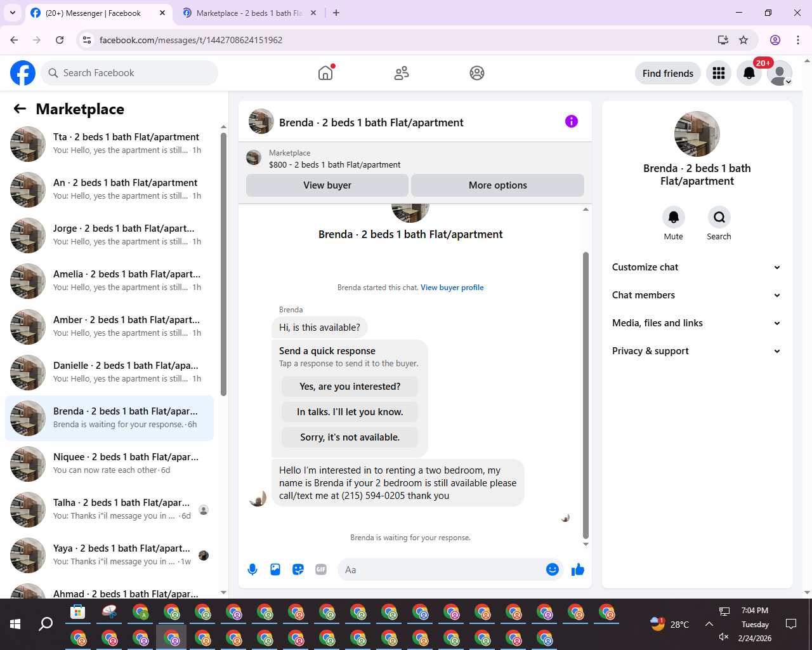Viewport: 812px width, 650px height.
Task: Switch to the Marketplace 2 beds tab
Action: pos(249,13)
